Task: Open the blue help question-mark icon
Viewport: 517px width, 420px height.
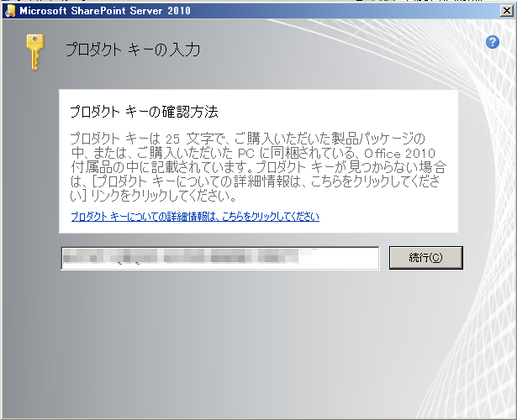Action: click(x=493, y=42)
